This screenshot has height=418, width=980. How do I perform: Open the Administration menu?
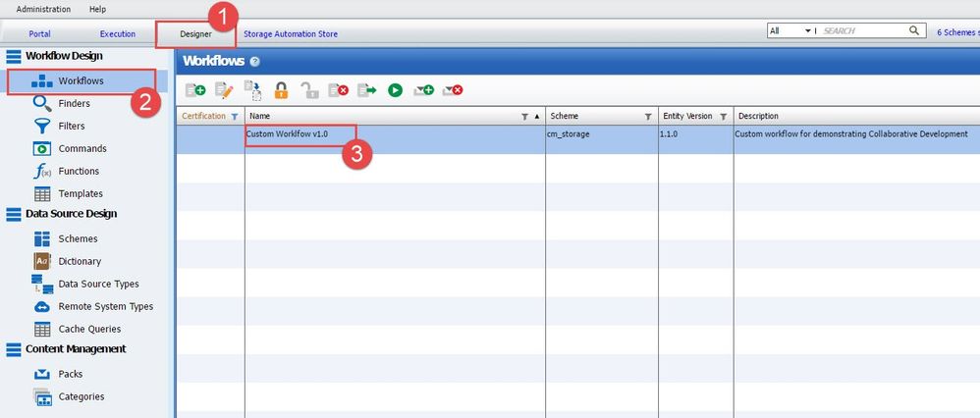pos(43,9)
